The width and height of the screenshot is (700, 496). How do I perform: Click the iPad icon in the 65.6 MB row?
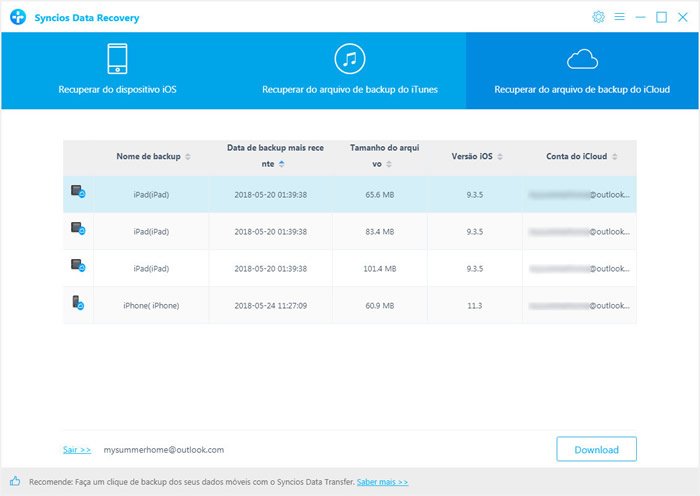point(78,192)
